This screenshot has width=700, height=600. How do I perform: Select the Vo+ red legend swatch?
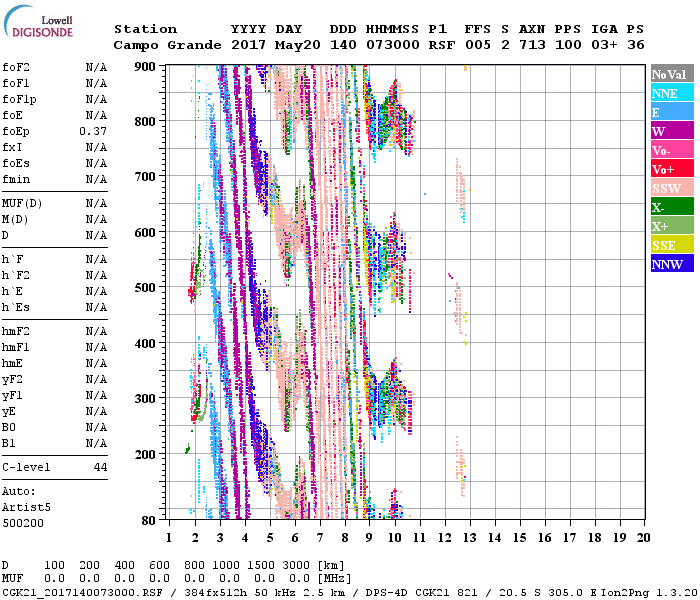(670, 170)
